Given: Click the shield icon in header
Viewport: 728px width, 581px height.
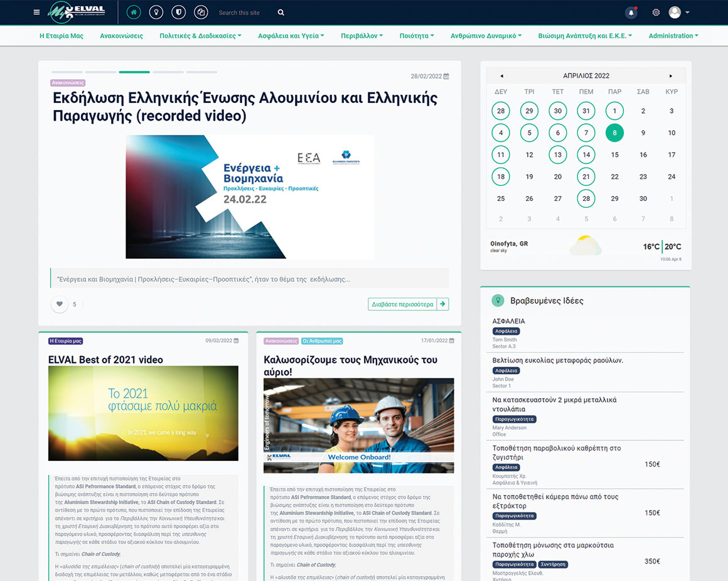Looking at the screenshot, I should click(x=178, y=13).
